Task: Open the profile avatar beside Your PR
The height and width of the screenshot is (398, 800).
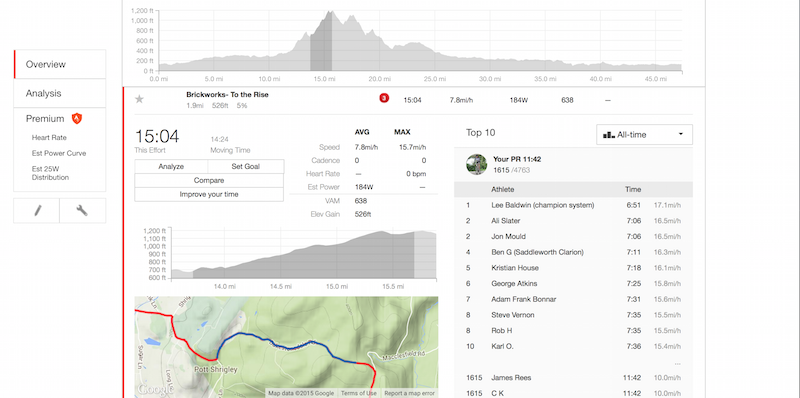Action: [x=477, y=164]
